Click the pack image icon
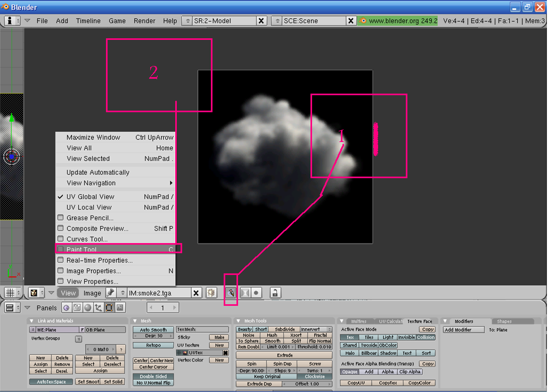 tap(211, 293)
